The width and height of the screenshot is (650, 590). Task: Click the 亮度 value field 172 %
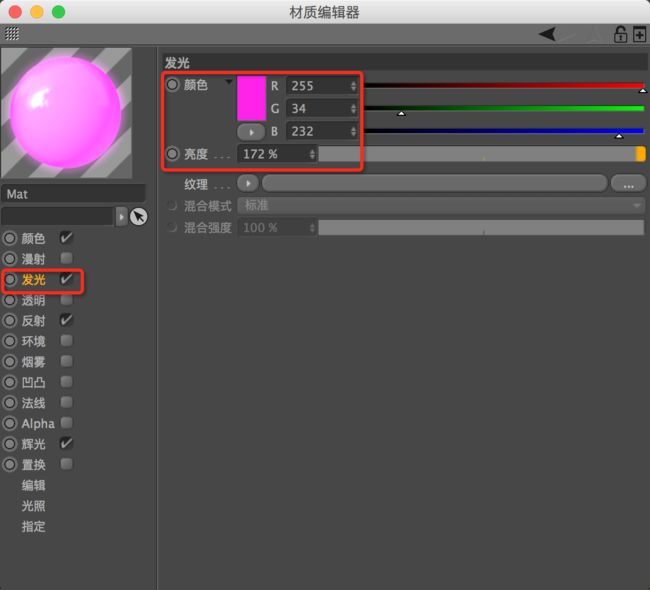coord(277,154)
